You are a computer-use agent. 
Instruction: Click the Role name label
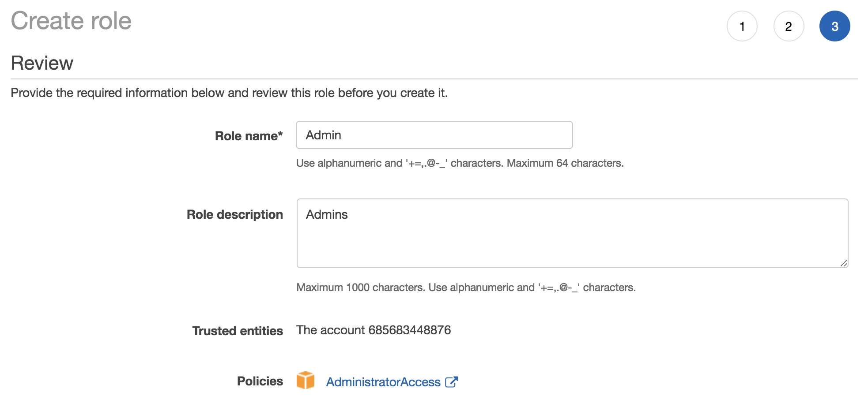point(249,136)
